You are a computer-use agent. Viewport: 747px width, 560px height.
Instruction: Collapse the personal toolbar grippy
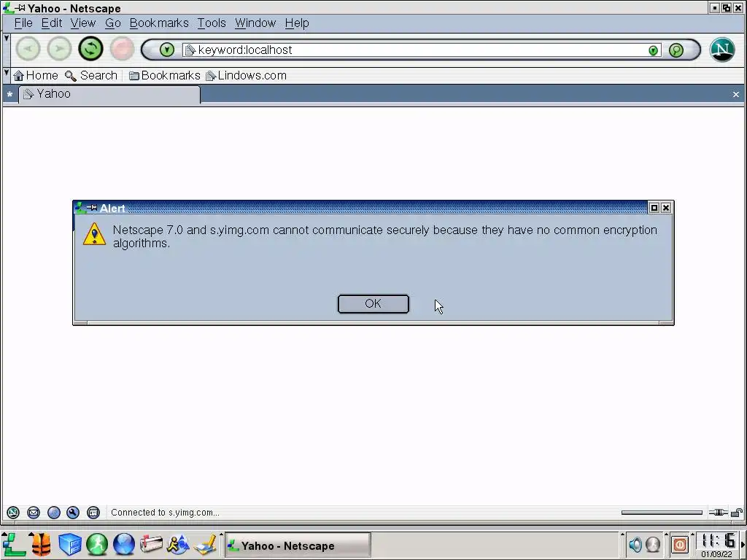click(6, 75)
